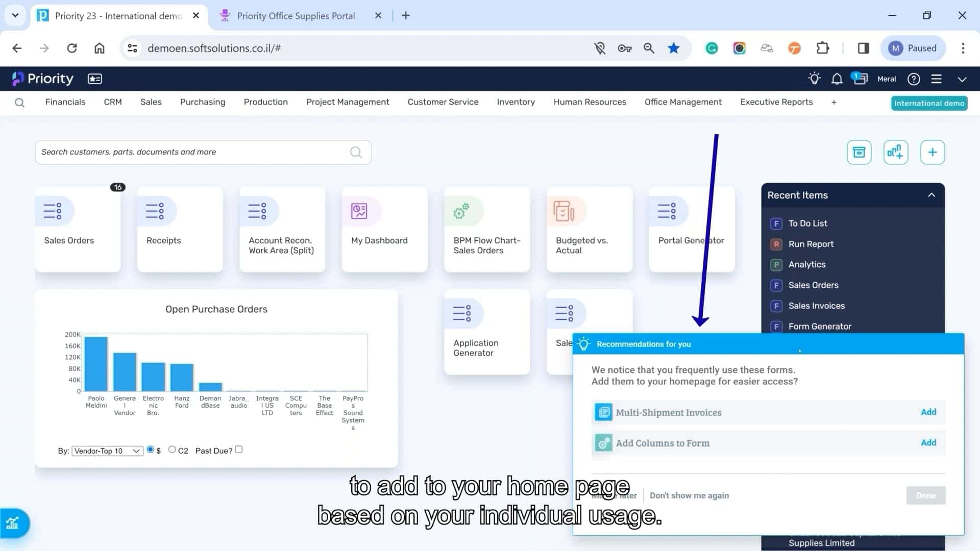Click the plus add shortcut button
980x551 pixels.
click(933, 152)
